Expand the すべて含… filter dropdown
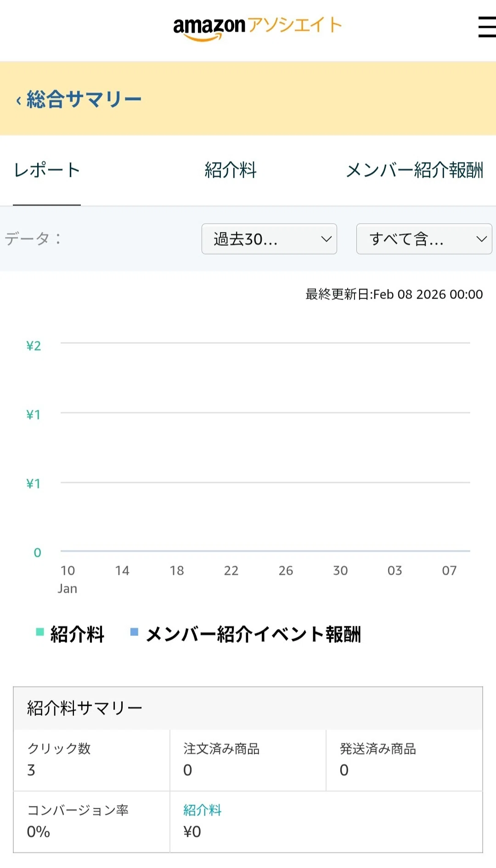496x868 pixels. [424, 239]
